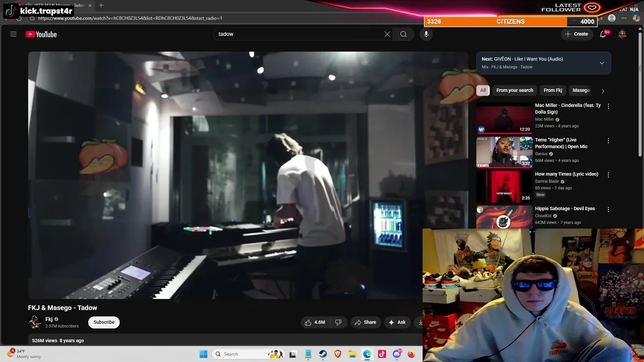Click the Share button

(365, 322)
